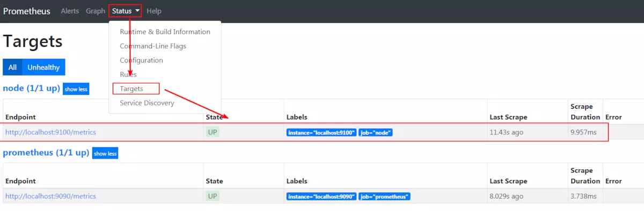Click the node (1/1 up) heading
Viewport: 644px width, 211px height.
(31, 88)
